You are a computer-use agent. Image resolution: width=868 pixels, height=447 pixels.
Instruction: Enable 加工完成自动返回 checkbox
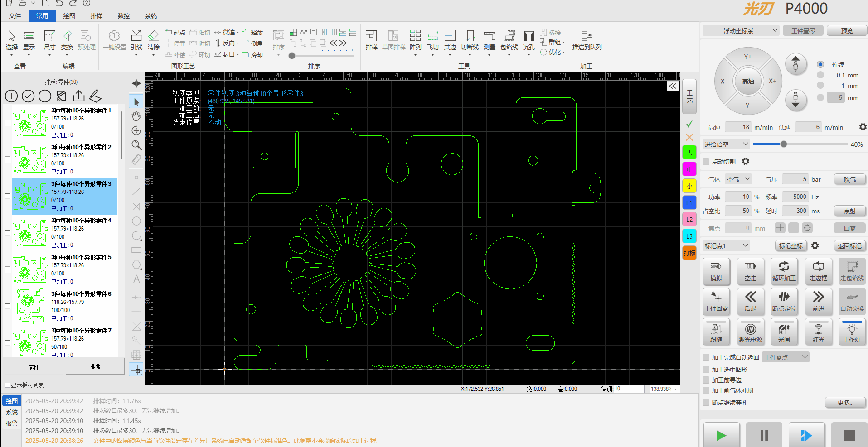(706, 357)
